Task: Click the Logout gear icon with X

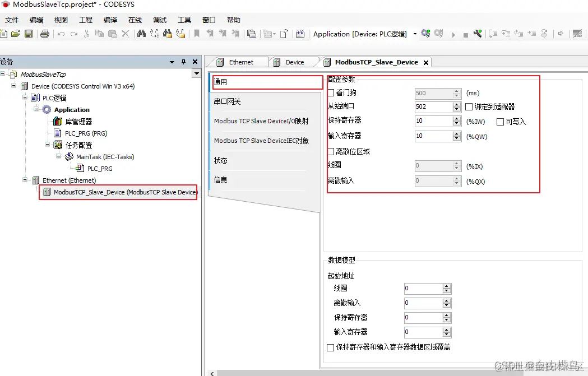Action: [x=439, y=34]
